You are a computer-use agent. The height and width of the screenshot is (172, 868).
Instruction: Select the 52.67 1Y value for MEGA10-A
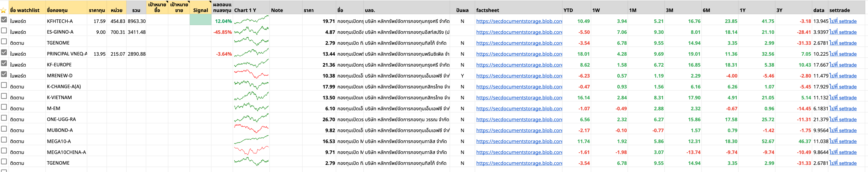(x=768, y=141)
